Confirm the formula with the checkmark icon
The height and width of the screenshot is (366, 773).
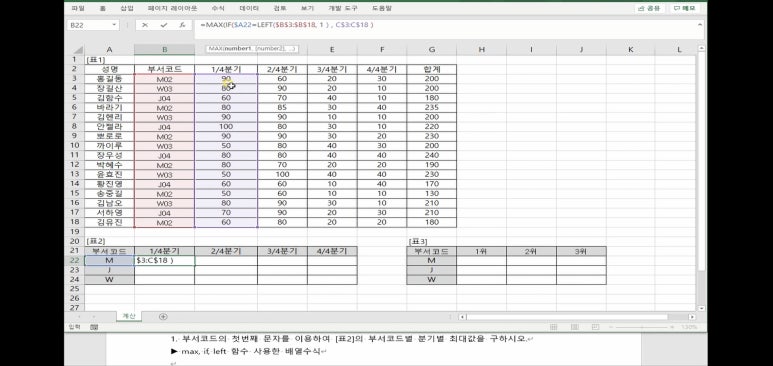(164, 25)
